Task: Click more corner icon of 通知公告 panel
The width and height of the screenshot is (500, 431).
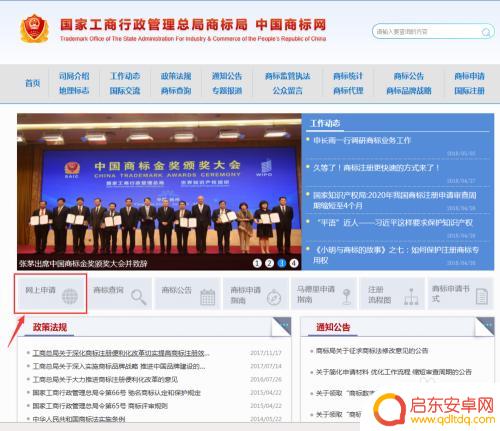Action: pyautogui.click(x=485, y=326)
